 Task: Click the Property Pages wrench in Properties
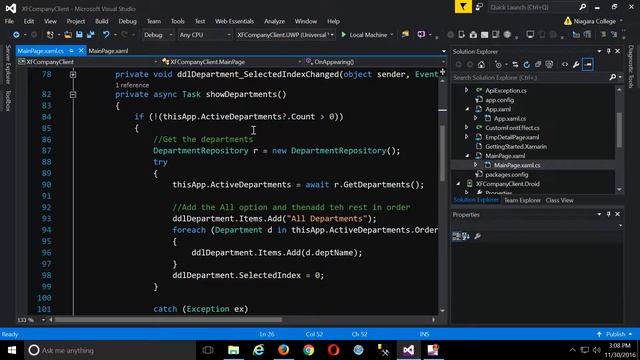click(x=477, y=236)
